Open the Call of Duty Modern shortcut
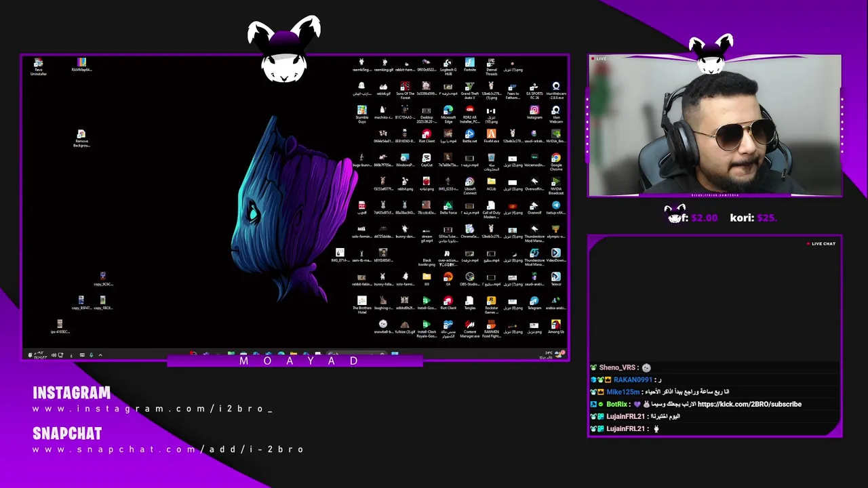The width and height of the screenshot is (868, 488). coord(491,210)
